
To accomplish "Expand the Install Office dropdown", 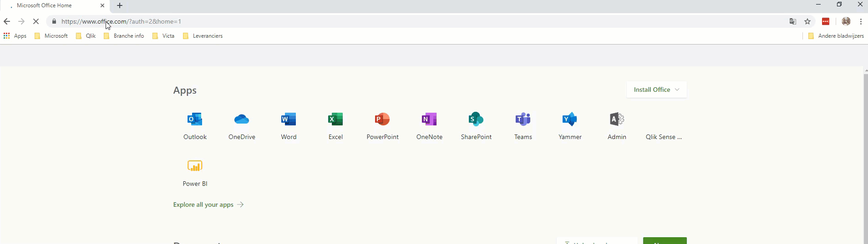I will tap(656, 90).
